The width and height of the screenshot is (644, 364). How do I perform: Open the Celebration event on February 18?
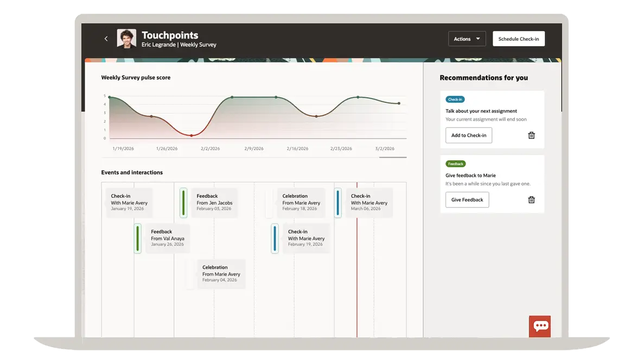click(301, 203)
